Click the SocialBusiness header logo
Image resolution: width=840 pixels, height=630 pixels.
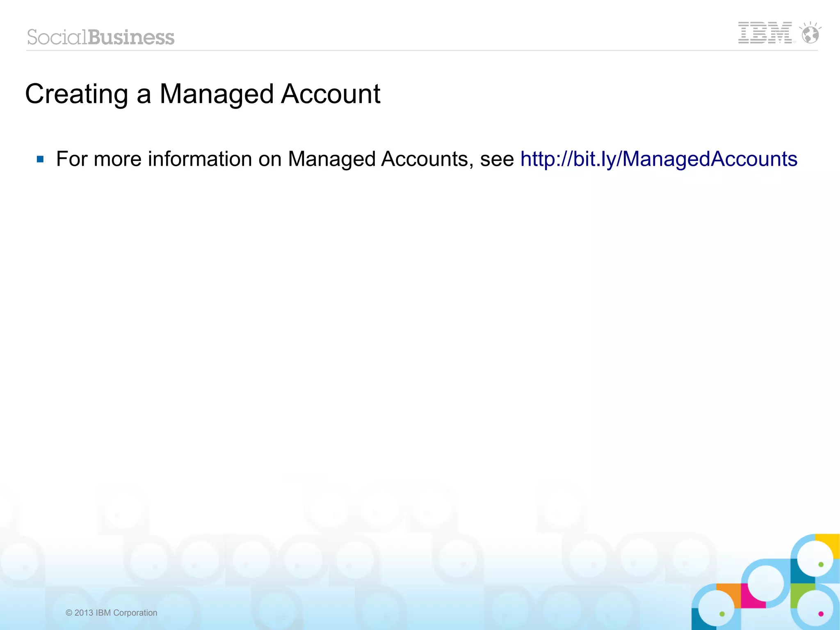coord(101,37)
